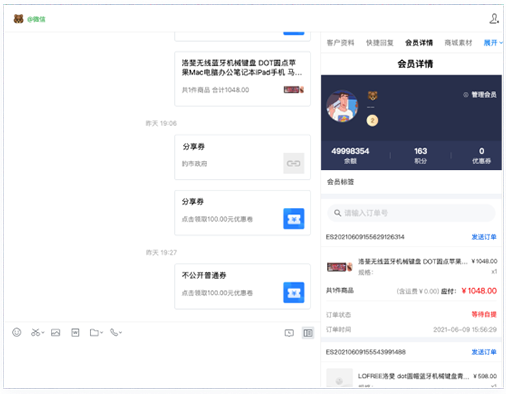This screenshot has height=394, width=507.
Task: View 0 优惠券 coupons
Action: 481,155
